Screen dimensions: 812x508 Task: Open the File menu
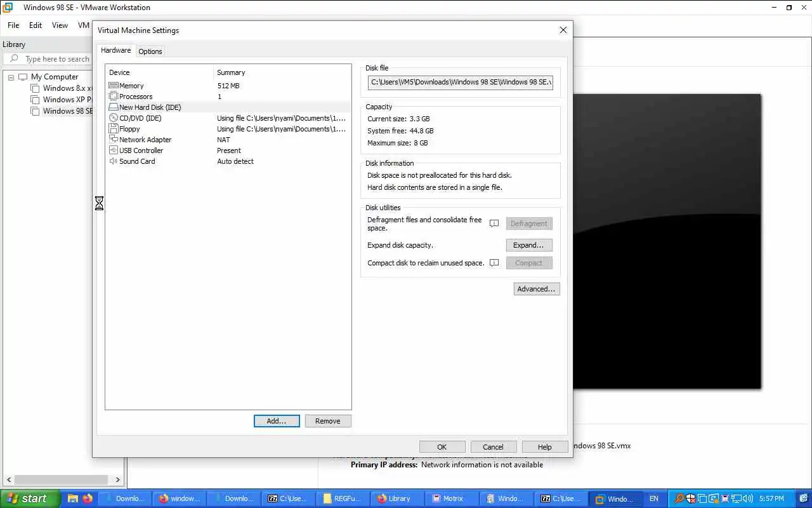(x=13, y=25)
